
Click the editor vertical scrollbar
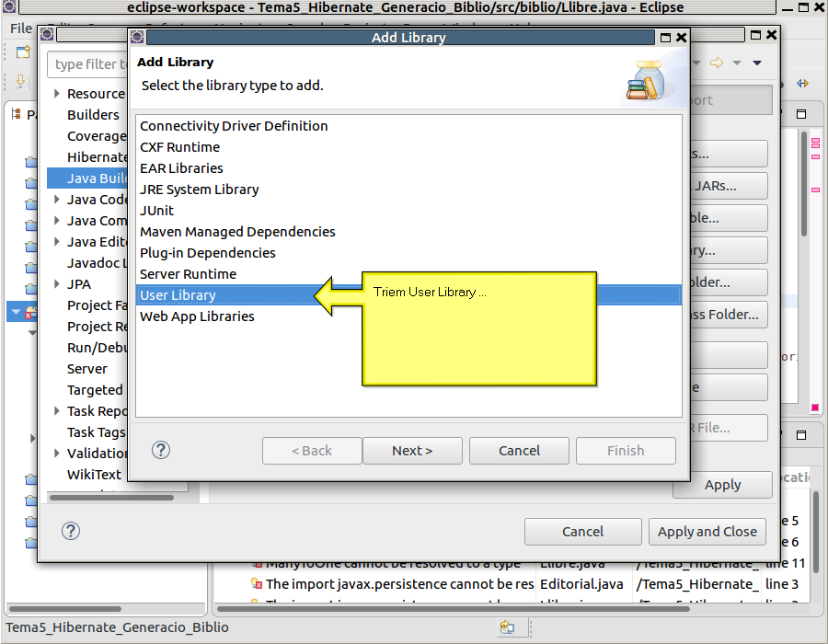pos(804,185)
